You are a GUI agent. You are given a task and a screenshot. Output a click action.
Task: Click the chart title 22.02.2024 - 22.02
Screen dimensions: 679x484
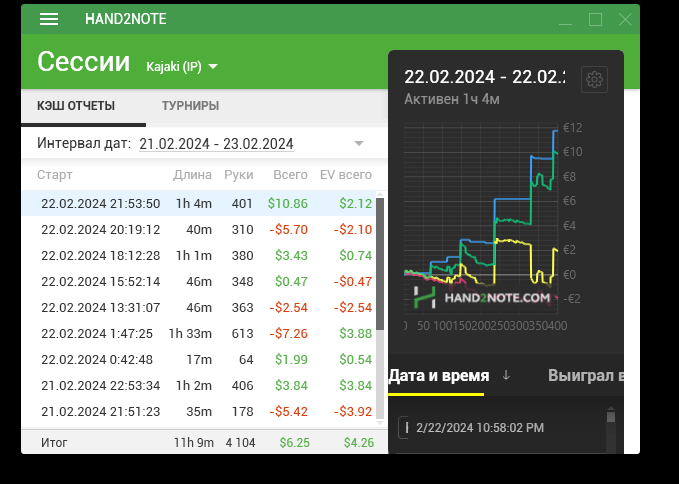click(485, 77)
